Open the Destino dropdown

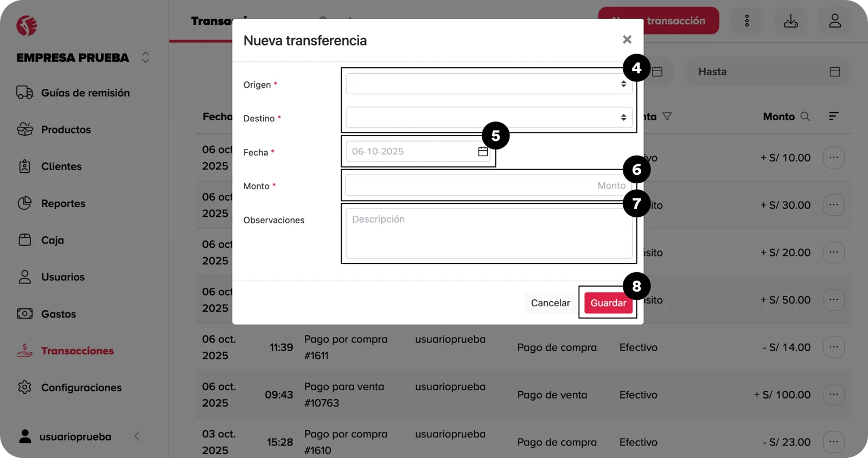coord(488,118)
